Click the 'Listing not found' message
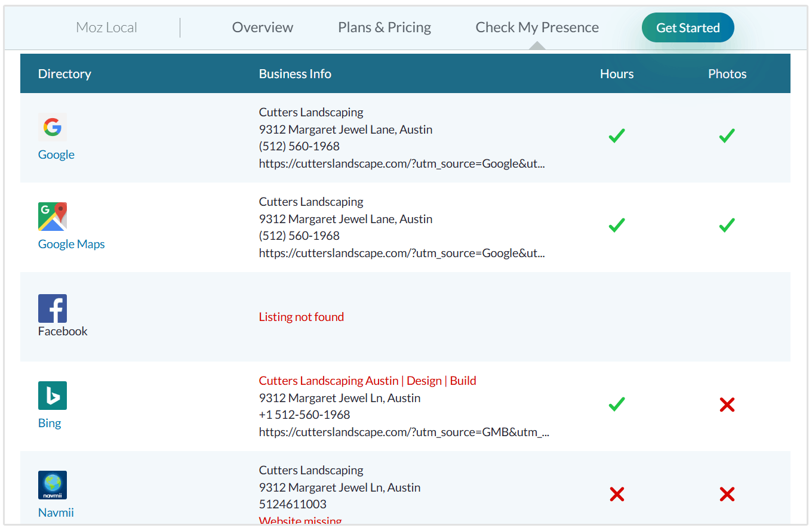Screen dimensions: 812x531 [302, 317]
